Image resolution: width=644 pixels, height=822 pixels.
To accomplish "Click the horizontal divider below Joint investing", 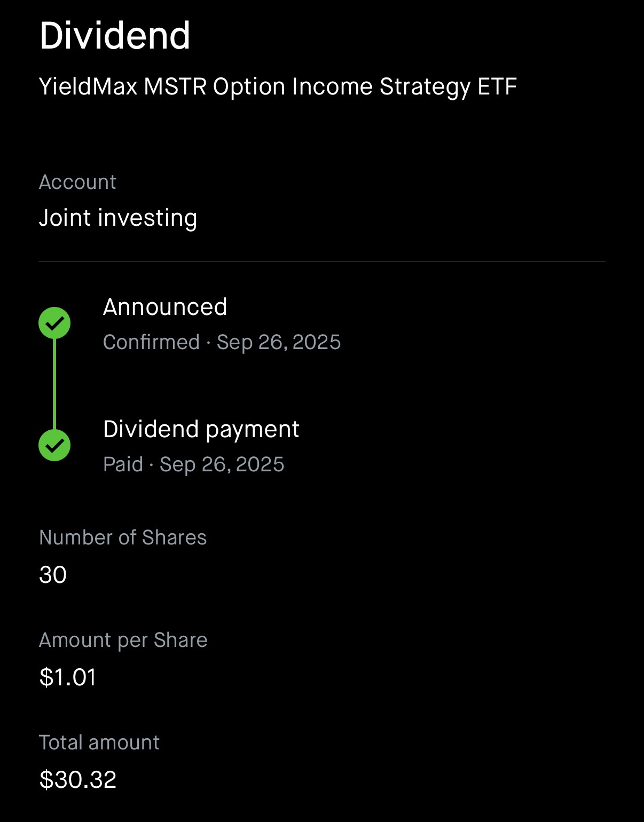I will (x=322, y=262).
